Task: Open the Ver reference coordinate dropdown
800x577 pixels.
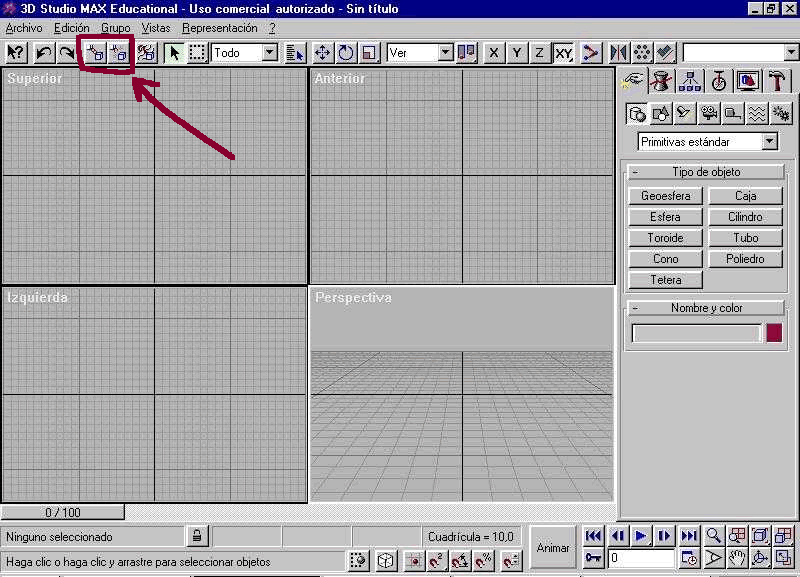Action: pos(445,53)
